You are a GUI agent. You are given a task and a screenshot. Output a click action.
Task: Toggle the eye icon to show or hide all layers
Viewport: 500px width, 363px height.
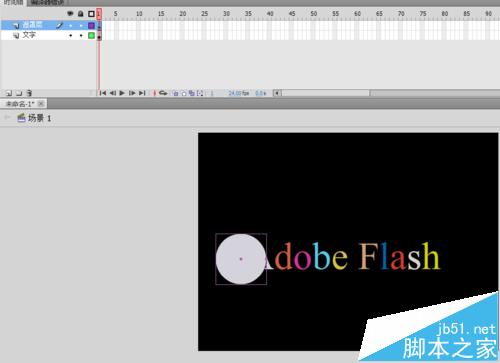click(x=70, y=14)
